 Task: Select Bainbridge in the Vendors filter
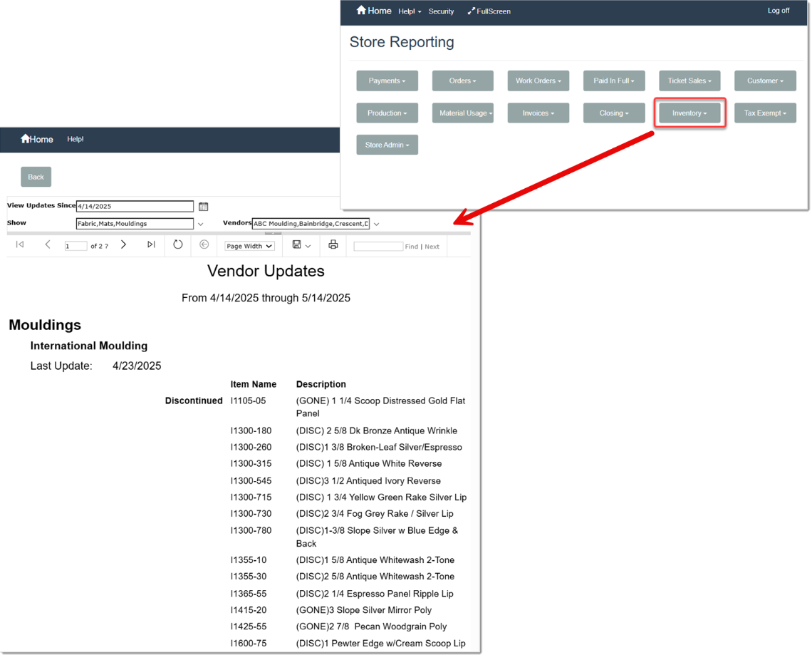click(x=317, y=223)
